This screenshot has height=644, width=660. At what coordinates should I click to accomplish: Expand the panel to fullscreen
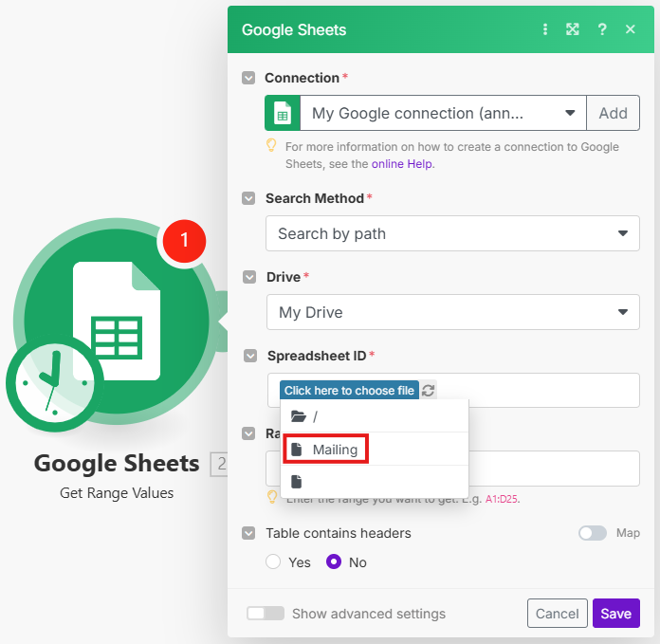tap(573, 29)
